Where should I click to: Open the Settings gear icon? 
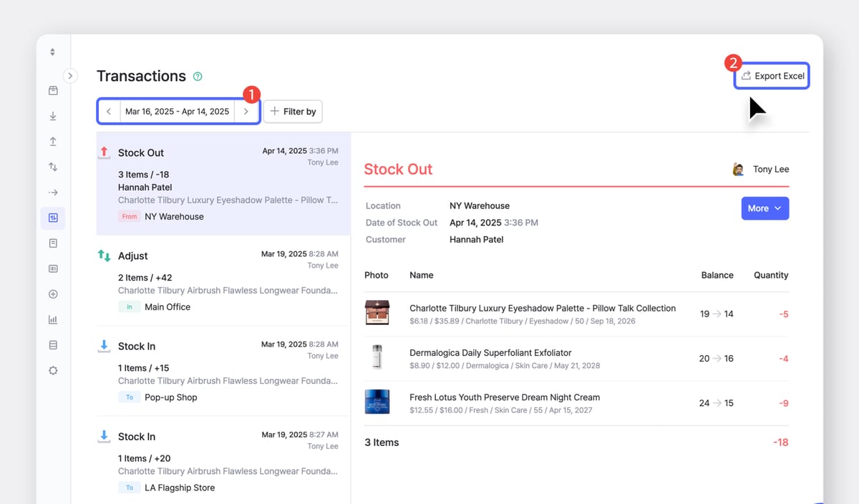tap(52, 370)
